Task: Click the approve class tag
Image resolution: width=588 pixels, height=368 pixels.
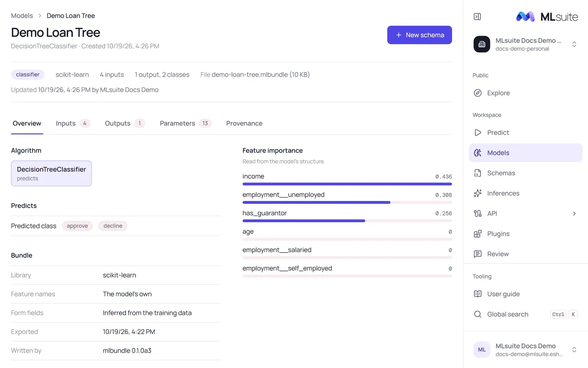Action: point(77,226)
